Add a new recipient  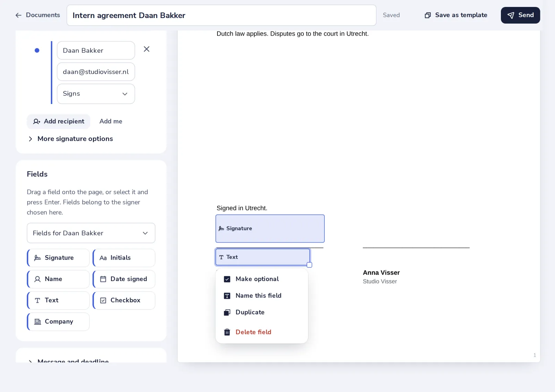(59, 121)
